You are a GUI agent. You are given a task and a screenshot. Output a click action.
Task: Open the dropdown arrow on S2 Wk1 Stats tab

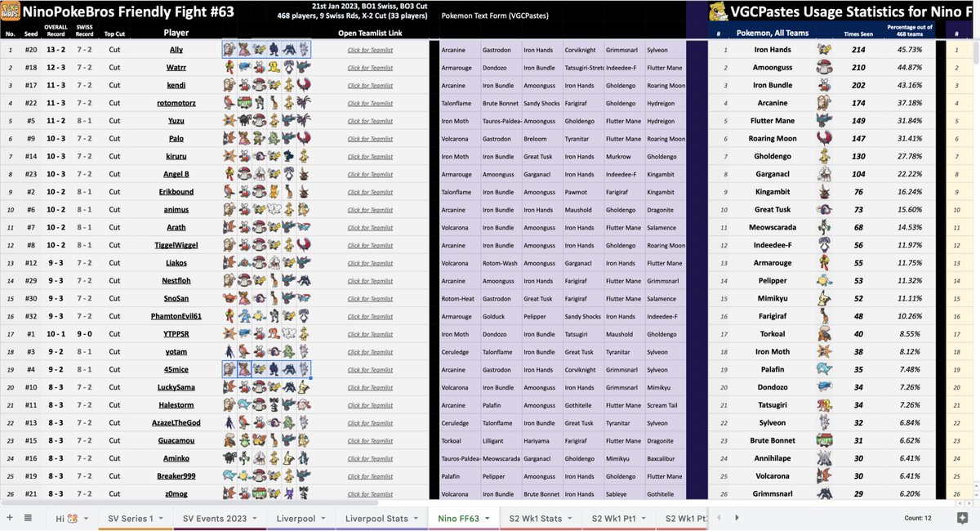point(569,519)
